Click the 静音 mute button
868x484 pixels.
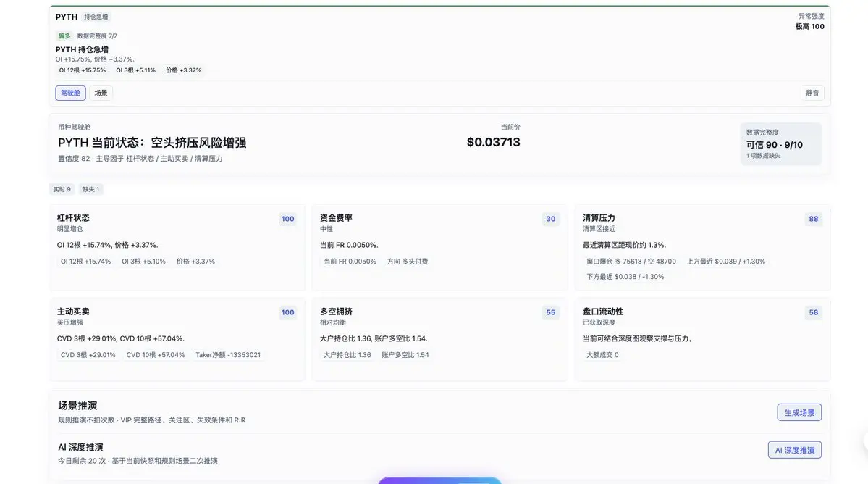point(812,93)
